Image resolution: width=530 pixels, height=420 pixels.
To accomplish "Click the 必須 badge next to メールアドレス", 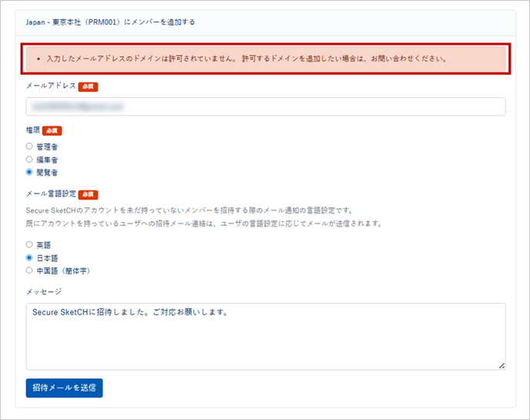I will (88, 87).
